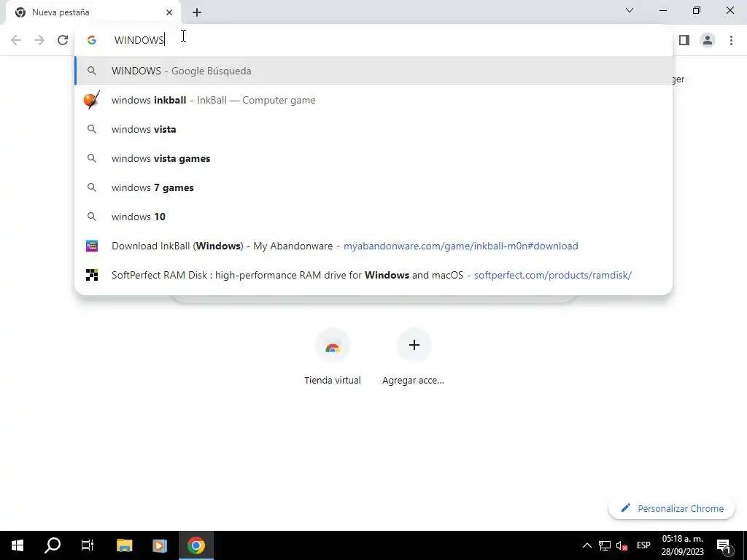Open the Chrome three-dot menu
The height and width of the screenshot is (560, 747).
tap(731, 40)
